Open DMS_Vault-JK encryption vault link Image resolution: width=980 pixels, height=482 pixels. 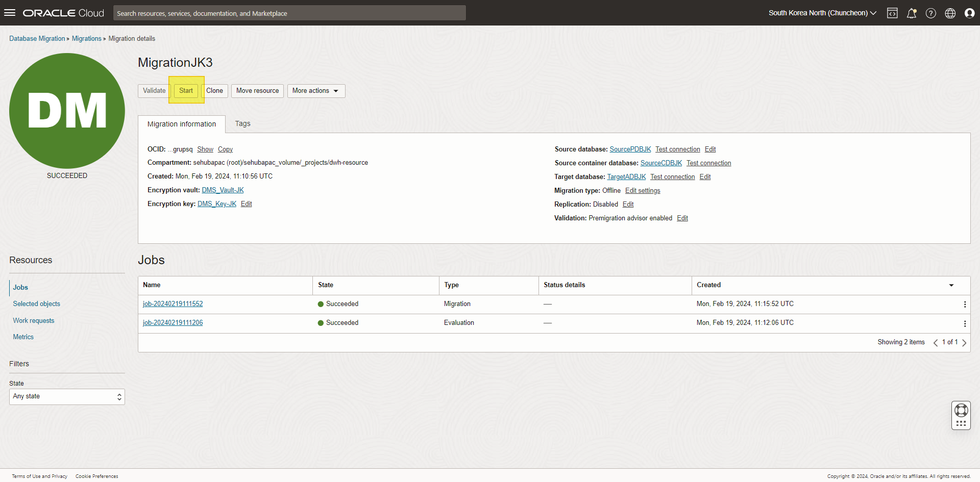[x=223, y=190]
